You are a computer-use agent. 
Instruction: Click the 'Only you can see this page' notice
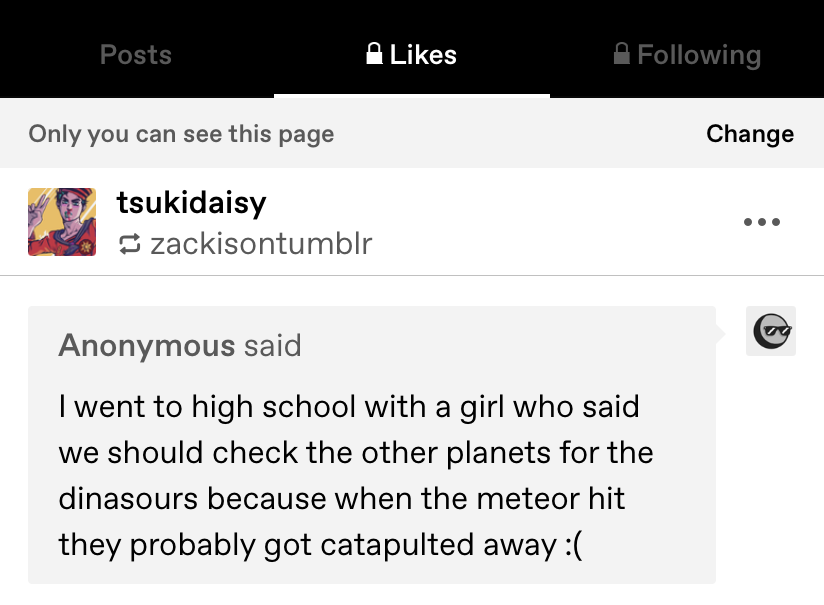(181, 134)
